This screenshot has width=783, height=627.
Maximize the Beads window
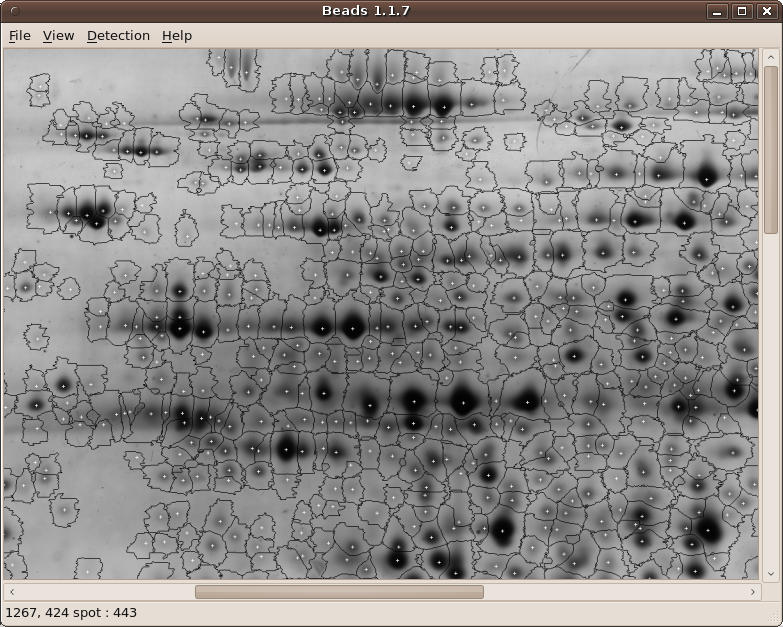pos(742,11)
